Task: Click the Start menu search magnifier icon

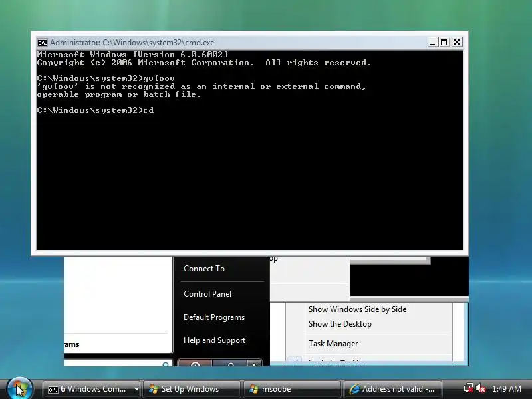Action: 166,364
